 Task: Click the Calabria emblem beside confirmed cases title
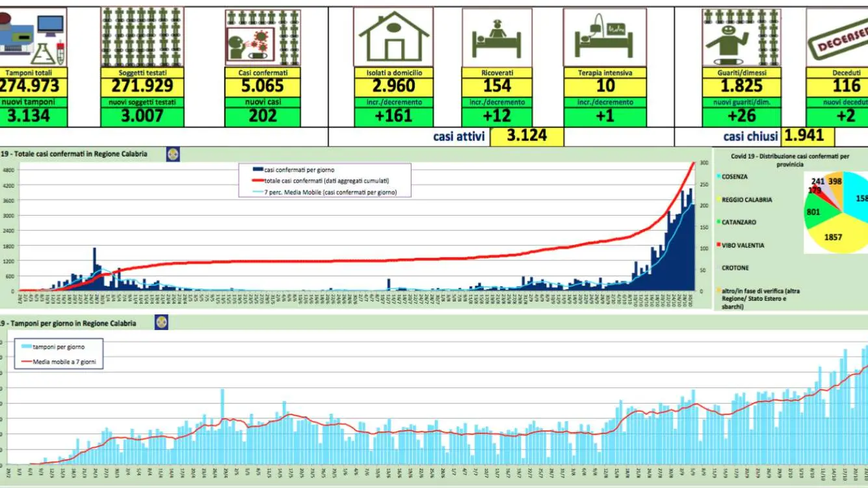pos(173,154)
